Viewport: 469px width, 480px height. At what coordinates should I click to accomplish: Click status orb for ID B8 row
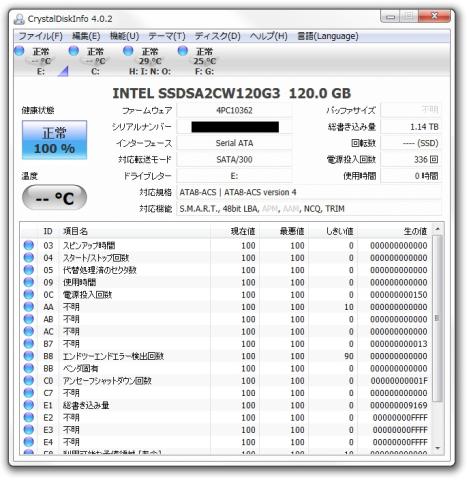tap(29, 356)
